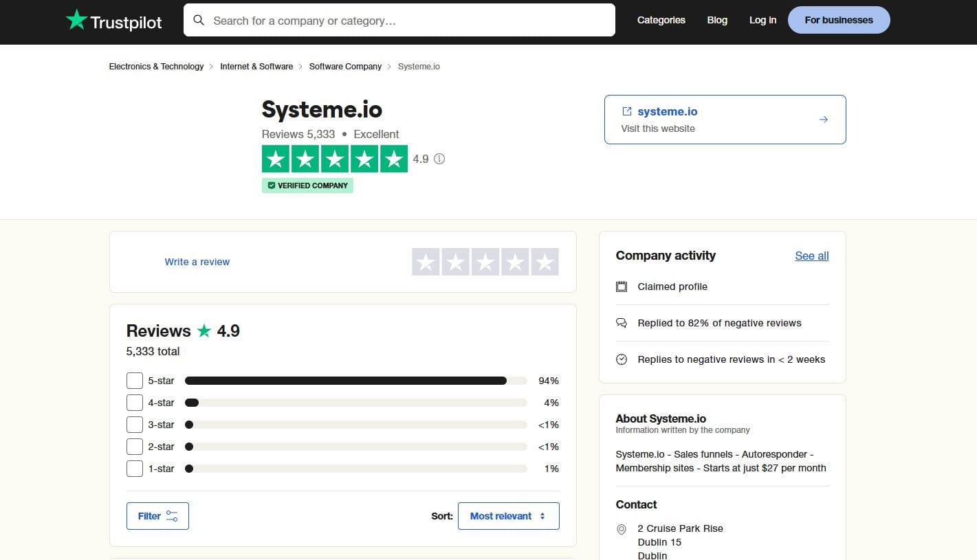Rate three stars in Write a review
The height and width of the screenshot is (560, 977).
485,262
